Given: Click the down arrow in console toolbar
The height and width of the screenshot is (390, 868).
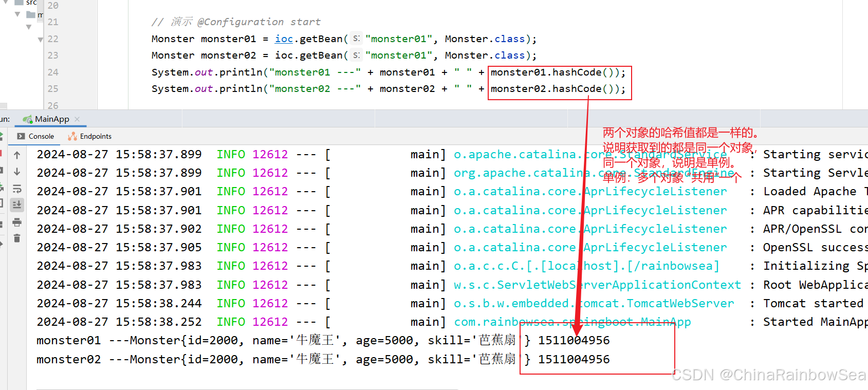Looking at the screenshot, I should pyautogui.click(x=17, y=172).
